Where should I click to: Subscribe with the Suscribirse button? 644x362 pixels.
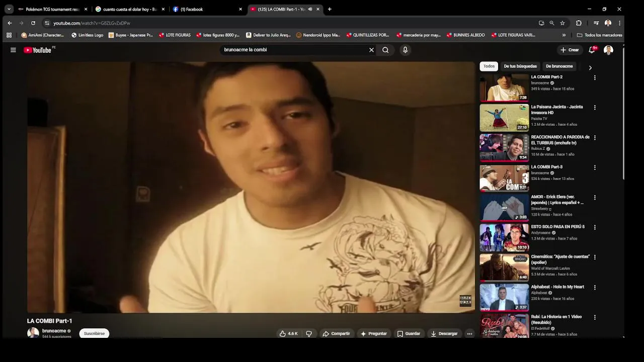pos(94,333)
